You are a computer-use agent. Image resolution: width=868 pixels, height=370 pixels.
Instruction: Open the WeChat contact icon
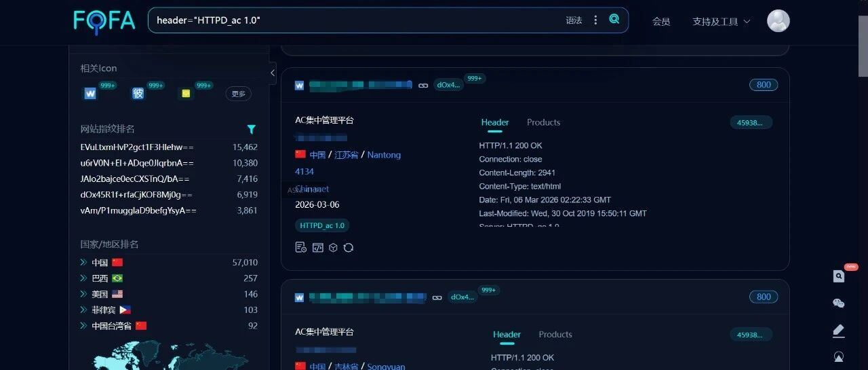point(839,303)
